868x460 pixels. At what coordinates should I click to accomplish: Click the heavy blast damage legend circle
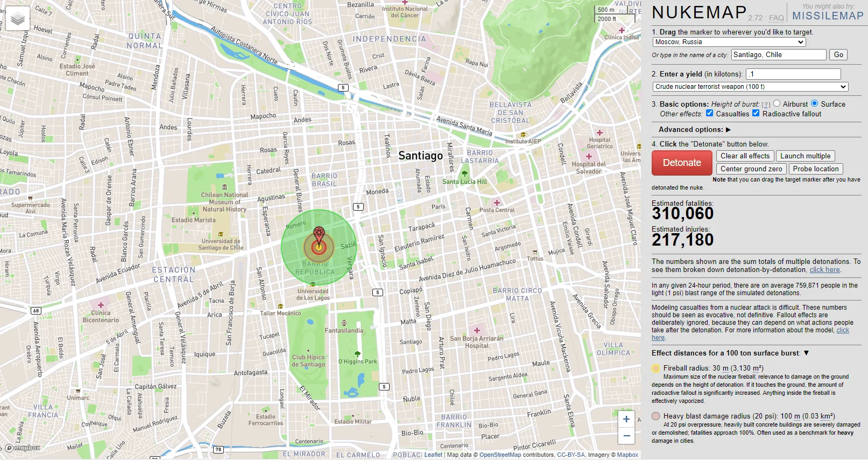pyautogui.click(x=655, y=416)
